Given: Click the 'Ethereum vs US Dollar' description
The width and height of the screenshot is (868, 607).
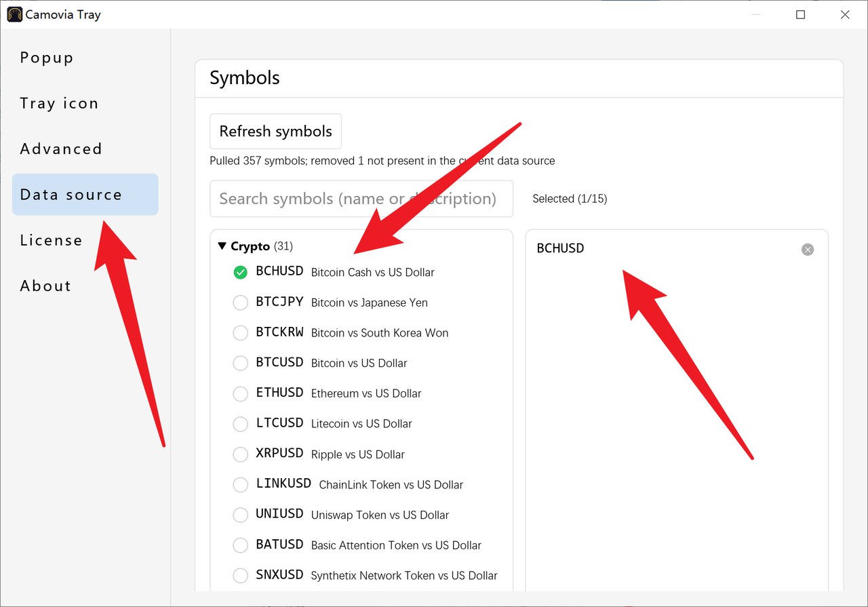Looking at the screenshot, I should click(366, 393).
